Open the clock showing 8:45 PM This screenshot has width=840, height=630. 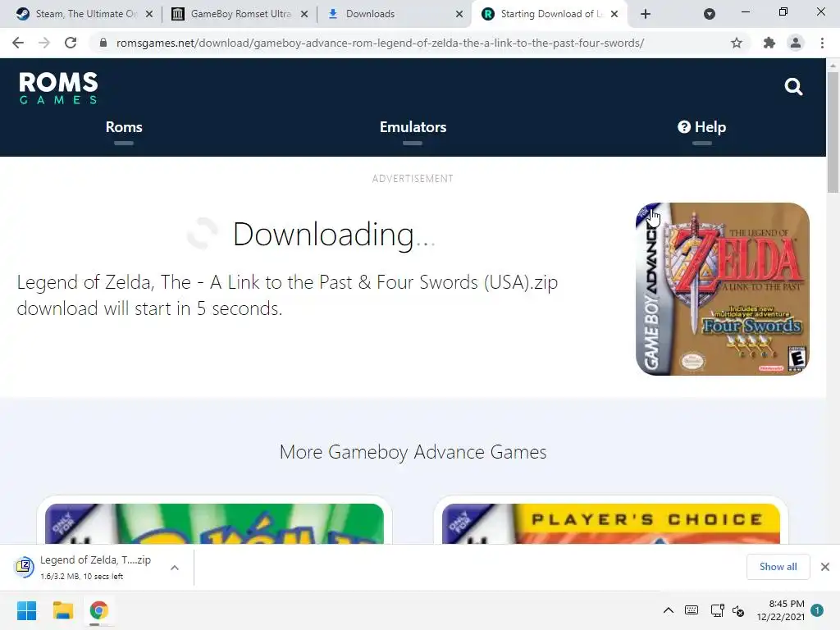(x=781, y=610)
